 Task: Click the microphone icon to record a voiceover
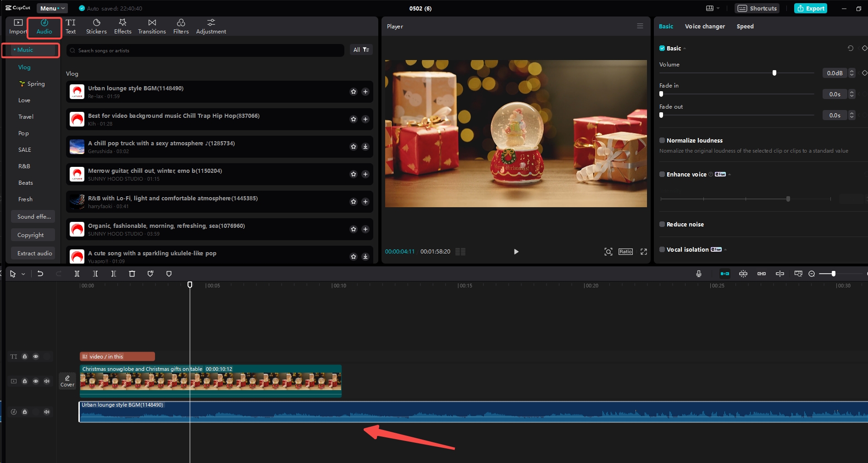[x=698, y=274]
